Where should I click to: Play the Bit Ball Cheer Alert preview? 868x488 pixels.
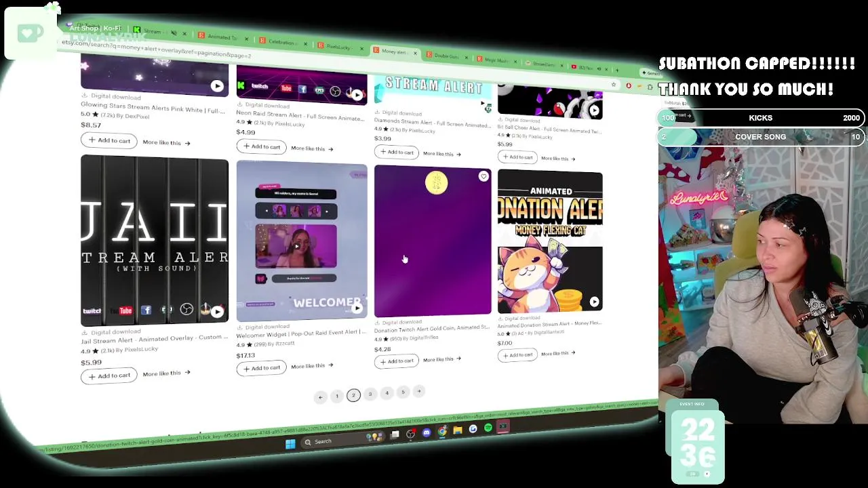click(x=594, y=110)
